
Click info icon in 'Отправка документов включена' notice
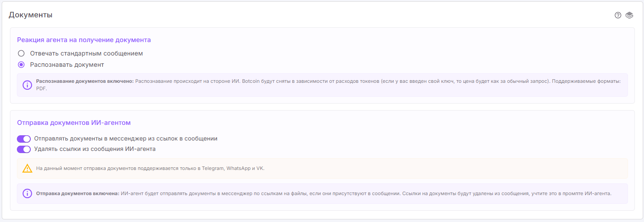tap(27, 193)
